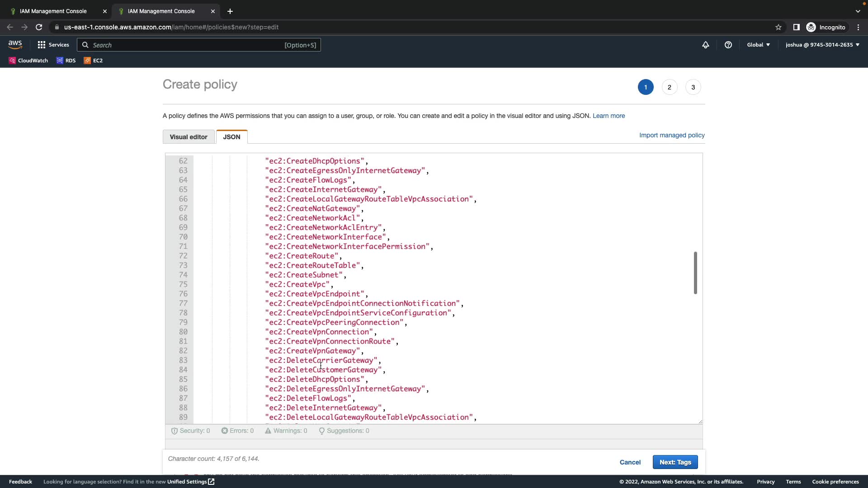Screen dimensions: 868x488
Task: Open the Chrome three-dot menu
Action: pos(858,27)
